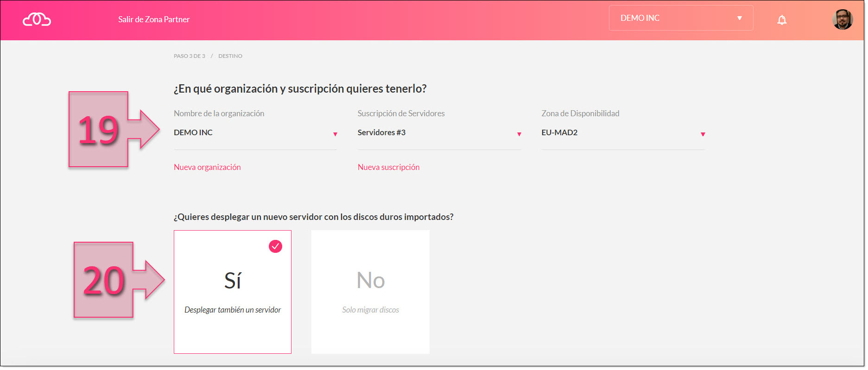This screenshot has height=370, width=868.
Task: Click the PASO 3 DE 3 breadcrumb
Action: [190, 56]
